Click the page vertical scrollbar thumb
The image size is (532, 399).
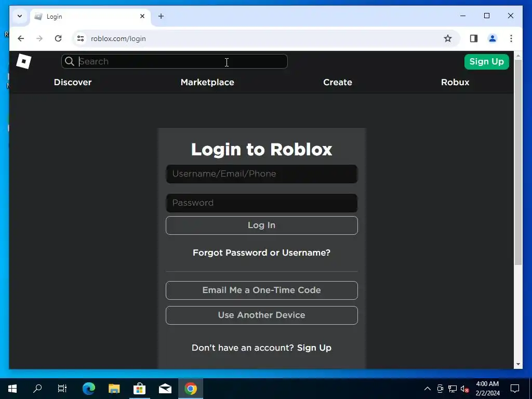click(x=518, y=162)
